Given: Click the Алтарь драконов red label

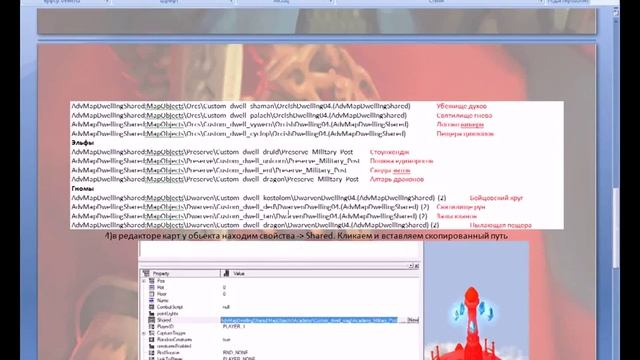Looking at the screenshot, I should pyautogui.click(x=397, y=180).
